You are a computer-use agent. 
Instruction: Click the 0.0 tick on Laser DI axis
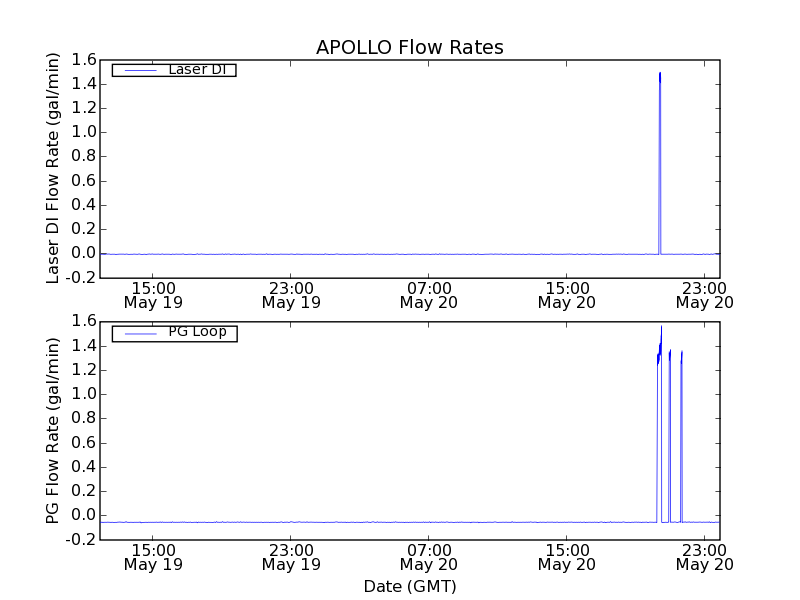tap(84, 254)
